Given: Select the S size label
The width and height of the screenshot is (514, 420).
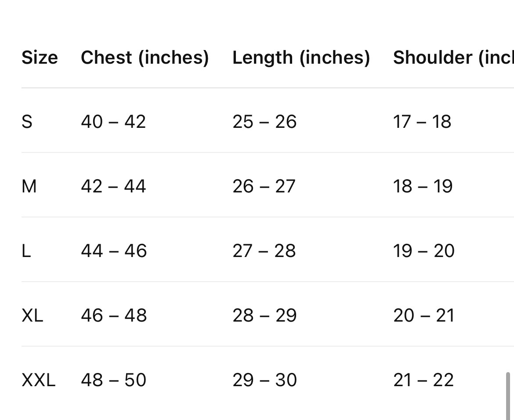Looking at the screenshot, I should pos(27,122).
